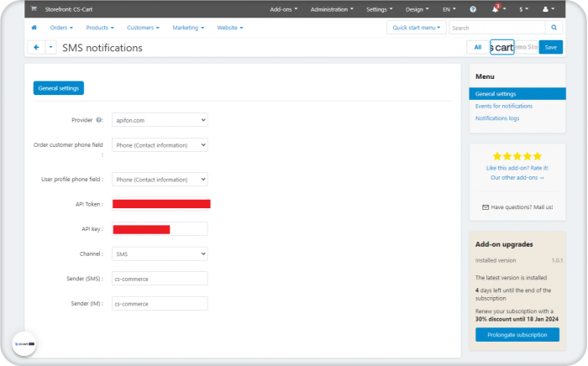Open the Customers menu
588x366 pixels.
coord(143,28)
